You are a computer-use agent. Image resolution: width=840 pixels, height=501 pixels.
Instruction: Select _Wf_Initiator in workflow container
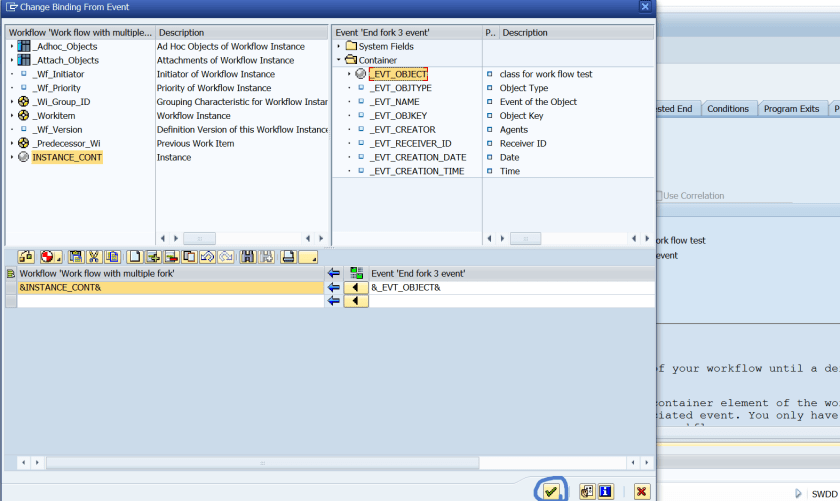tap(58, 74)
